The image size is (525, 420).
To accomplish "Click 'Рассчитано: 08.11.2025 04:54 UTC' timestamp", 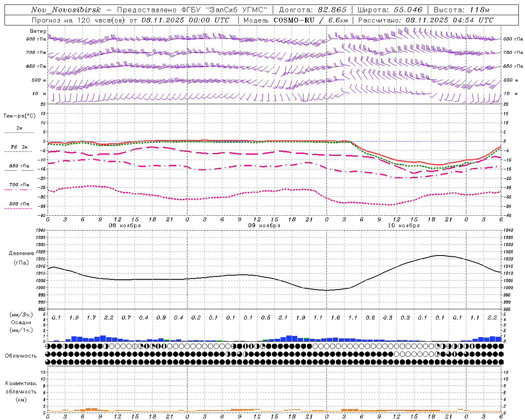I will point(426,20).
